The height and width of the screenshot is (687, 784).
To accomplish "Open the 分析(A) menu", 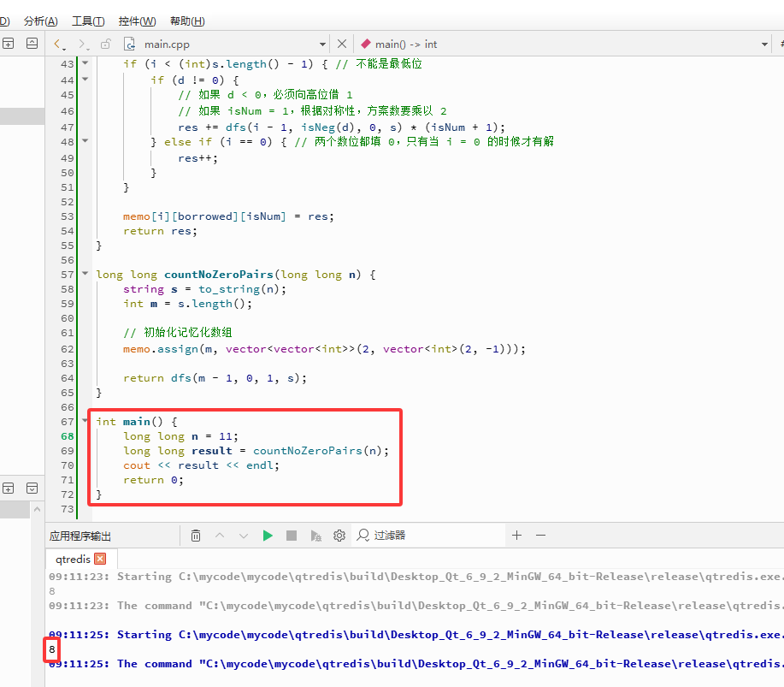I will point(40,21).
